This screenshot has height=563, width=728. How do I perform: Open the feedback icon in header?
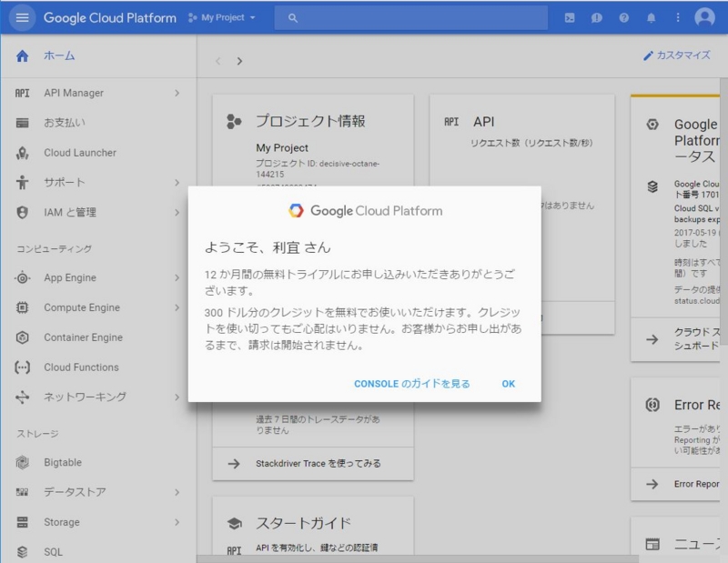pyautogui.click(x=597, y=18)
